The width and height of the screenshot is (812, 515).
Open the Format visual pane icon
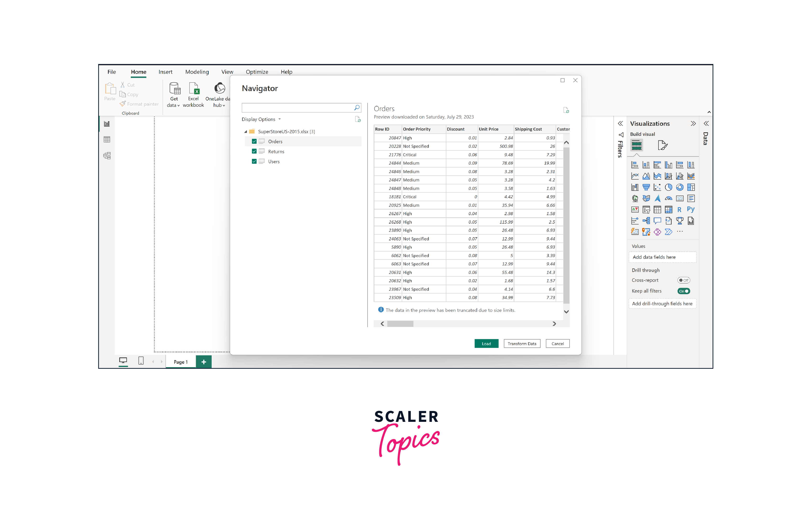pyautogui.click(x=662, y=145)
